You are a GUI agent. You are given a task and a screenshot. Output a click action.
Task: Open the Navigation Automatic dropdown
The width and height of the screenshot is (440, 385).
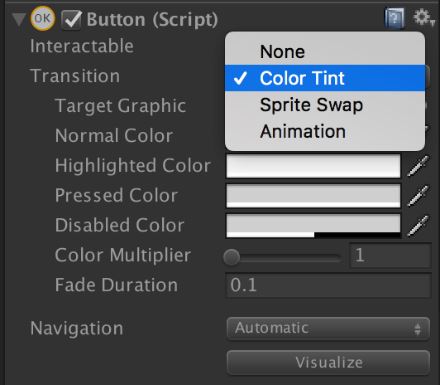(x=328, y=328)
